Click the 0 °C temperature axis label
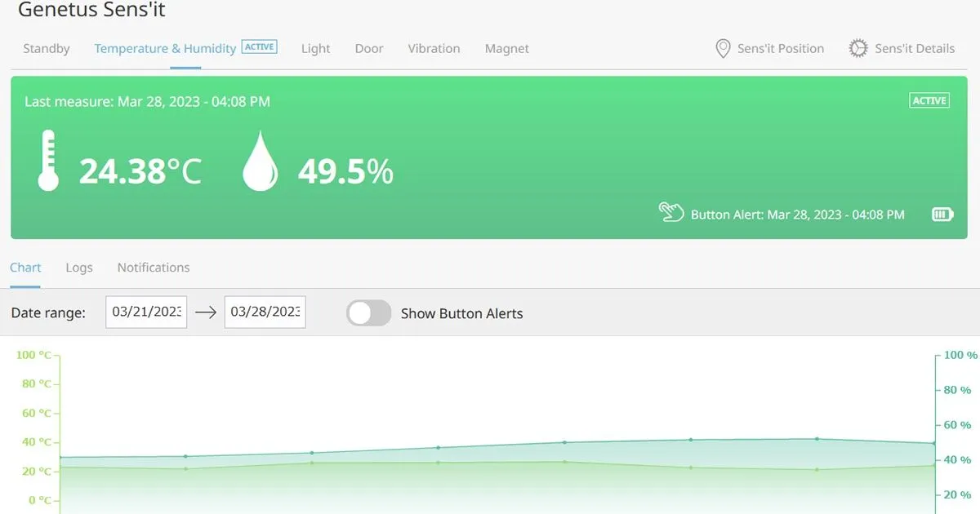Image resolution: width=980 pixels, height=514 pixels. coord(39,500)
